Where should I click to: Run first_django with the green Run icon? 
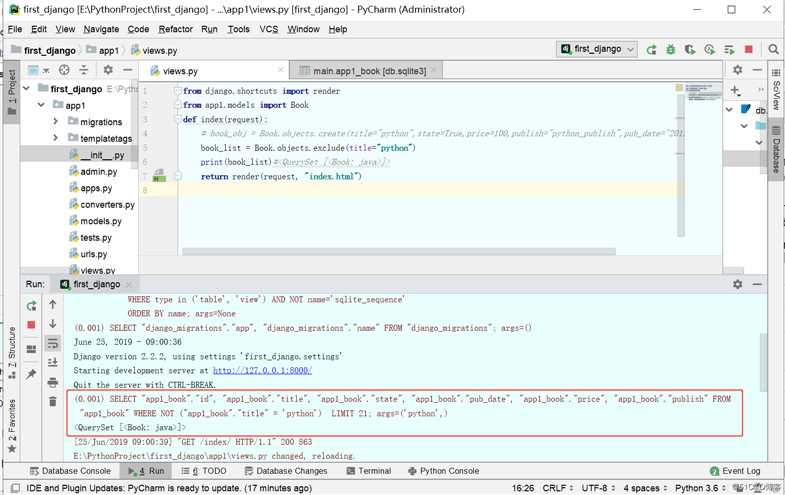pyautogui.click(x=651, y=50)
